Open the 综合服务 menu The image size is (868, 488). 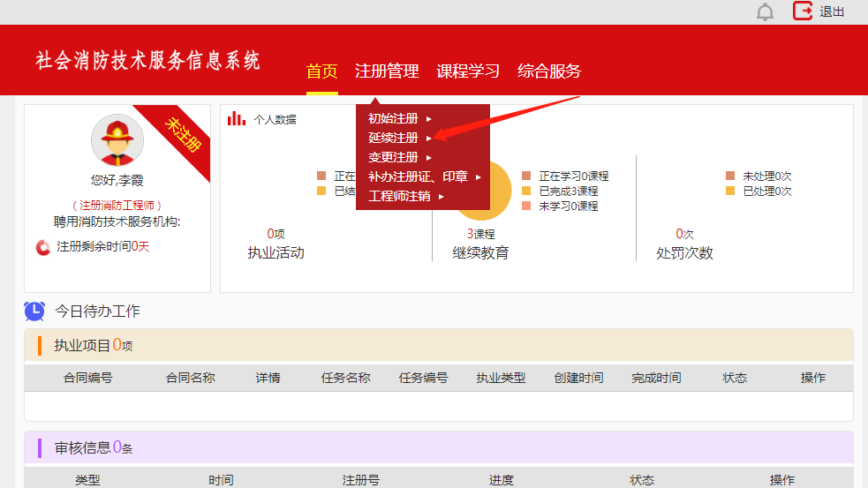549,71
